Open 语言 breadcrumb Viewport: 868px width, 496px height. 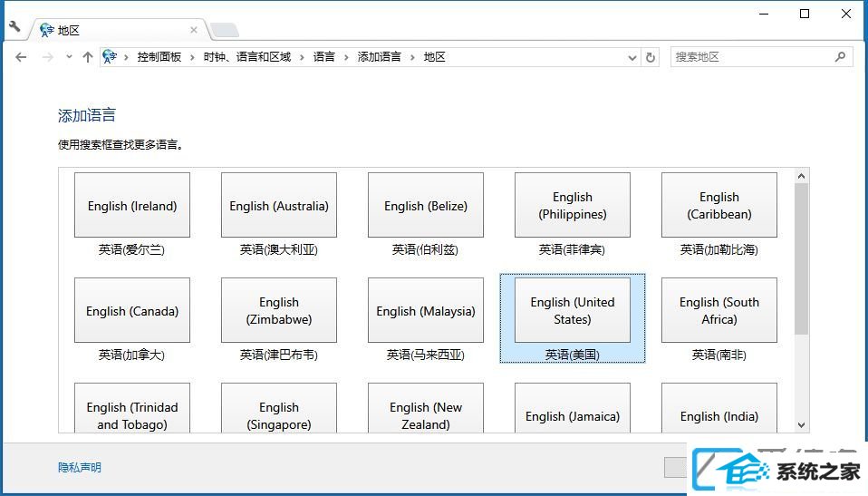tap(323, 57)
